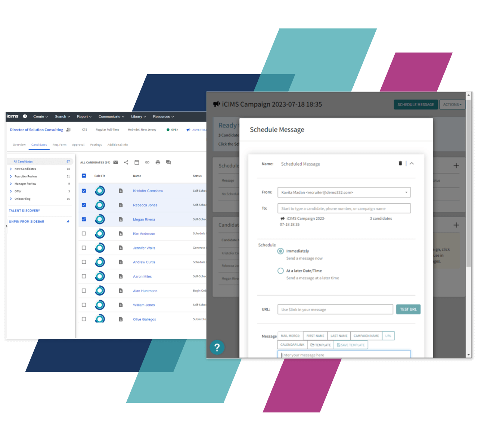Image resolution: width=478 pixels, height=448 pixels.
Task: Click the print icon in candidates toolbar
Action: pos(158,162)
